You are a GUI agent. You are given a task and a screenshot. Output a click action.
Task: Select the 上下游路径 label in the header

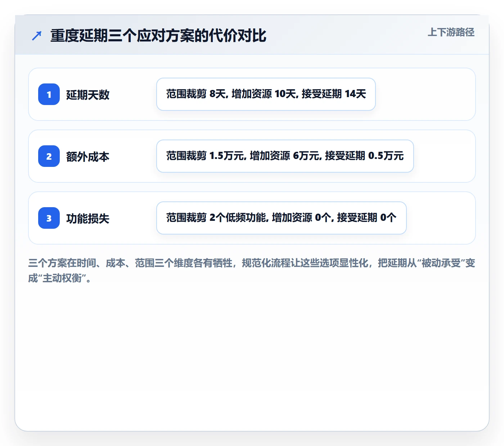(451, 32)
